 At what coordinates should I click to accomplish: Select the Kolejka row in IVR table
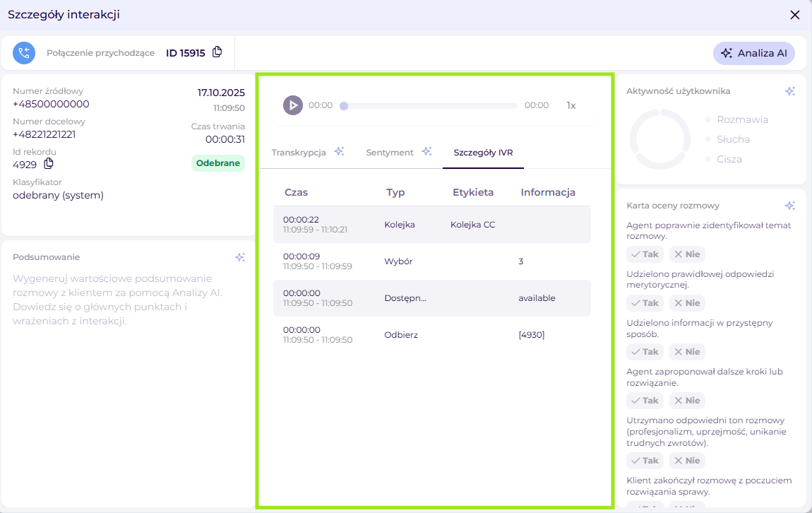point(432,225)
